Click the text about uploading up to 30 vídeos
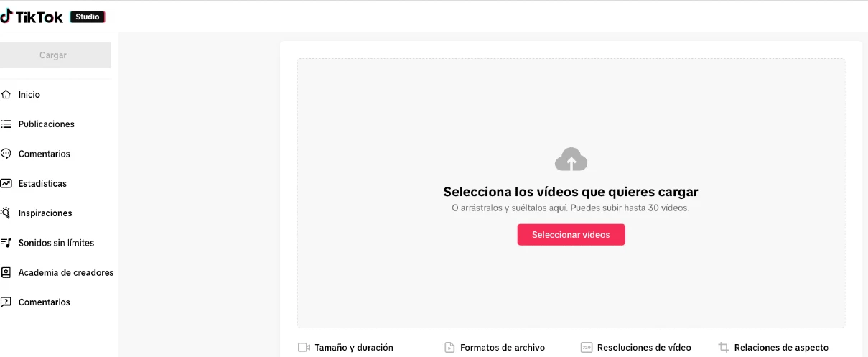Viewport: 868px width, 357px height. coord(571,208)
